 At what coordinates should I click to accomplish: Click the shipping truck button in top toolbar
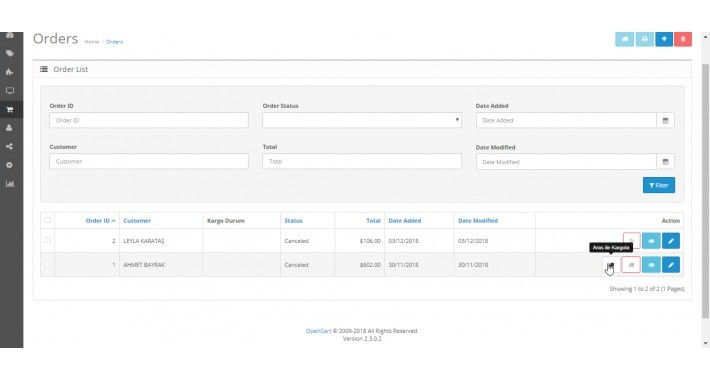tap(624, 39)
